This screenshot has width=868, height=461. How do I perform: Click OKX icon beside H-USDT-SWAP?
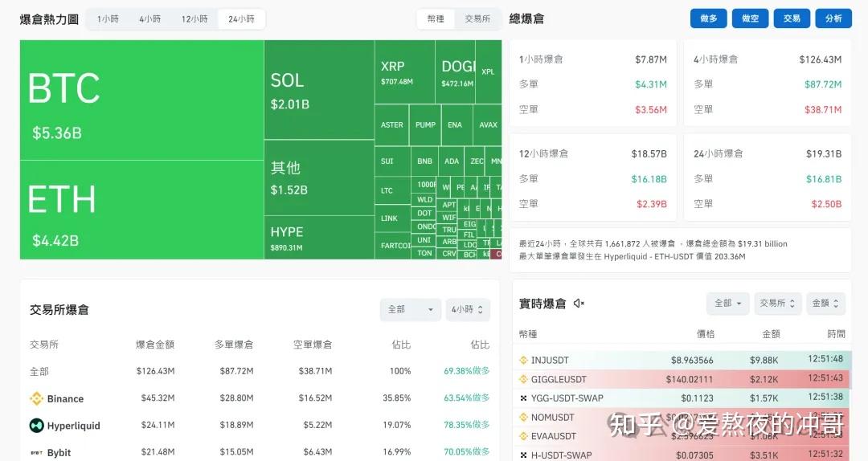pyautogui.click(x=523, y=455)
